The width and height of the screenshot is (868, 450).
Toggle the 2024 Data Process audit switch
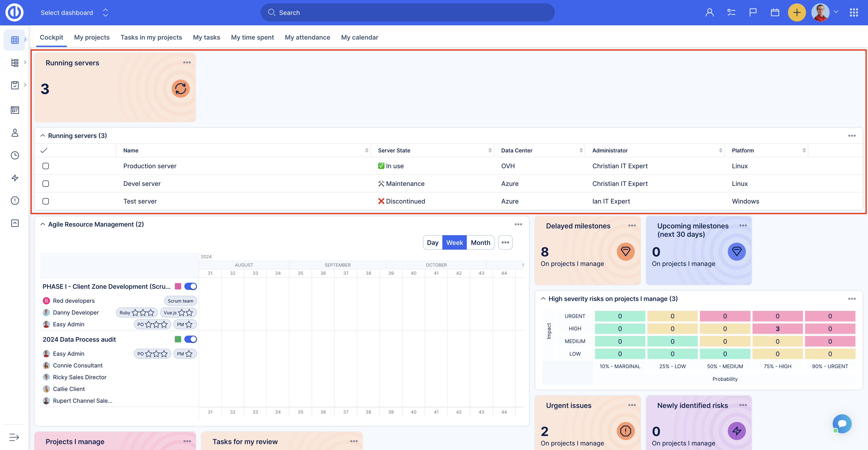190,339
